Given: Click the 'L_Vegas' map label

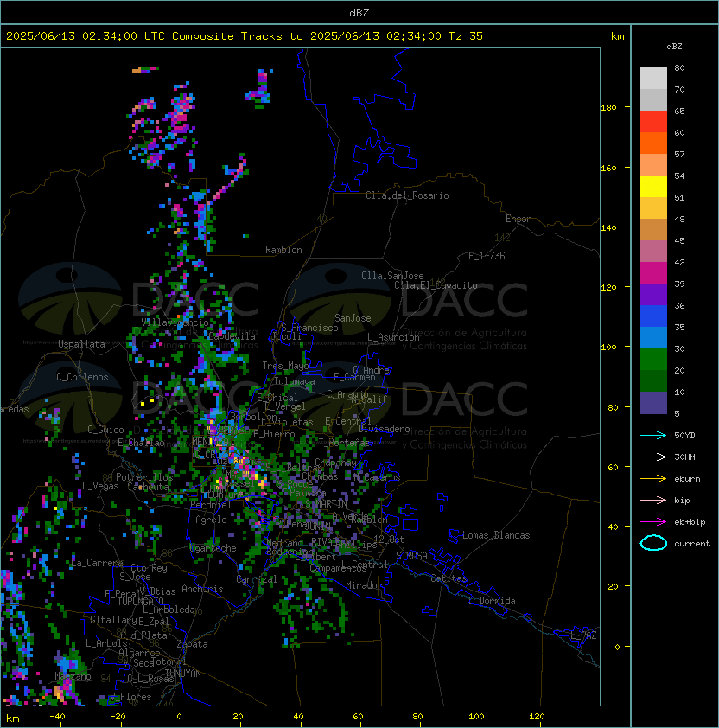Looking at the screenshot, I should click(x=100, y=486).
